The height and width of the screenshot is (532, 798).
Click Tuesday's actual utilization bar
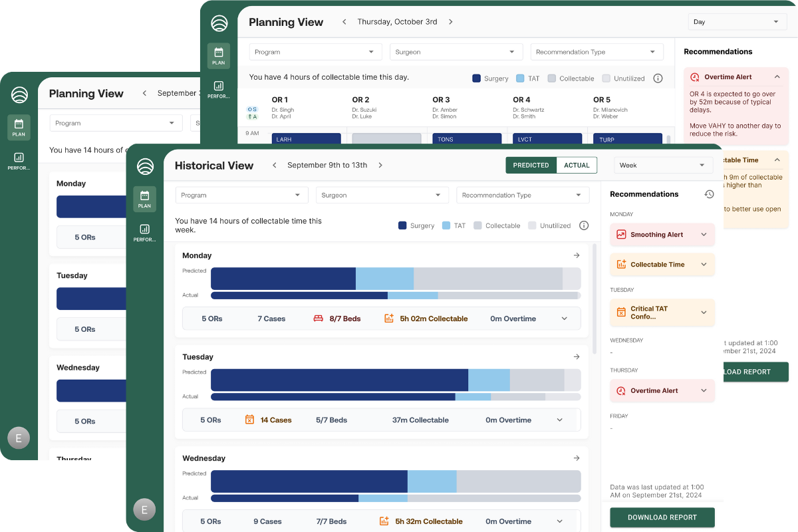(x=396, y=397)
